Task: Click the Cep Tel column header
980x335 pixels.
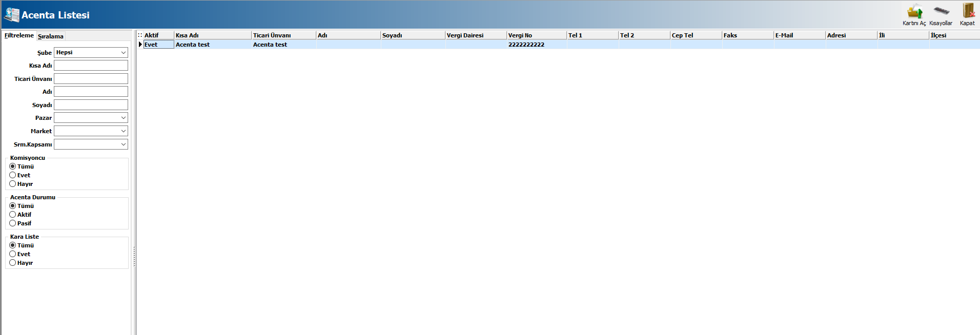Action: tap(696, 35)
